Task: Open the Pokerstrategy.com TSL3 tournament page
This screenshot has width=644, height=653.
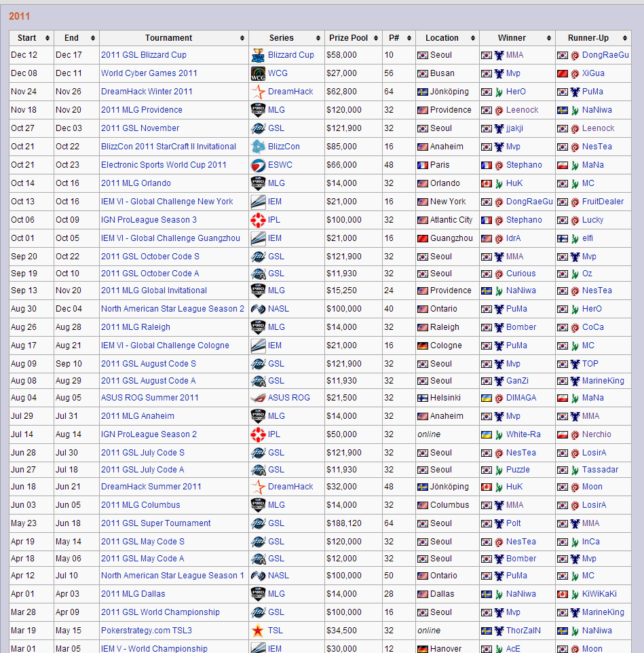Action: pyautogui.click(x=147, y=631)
